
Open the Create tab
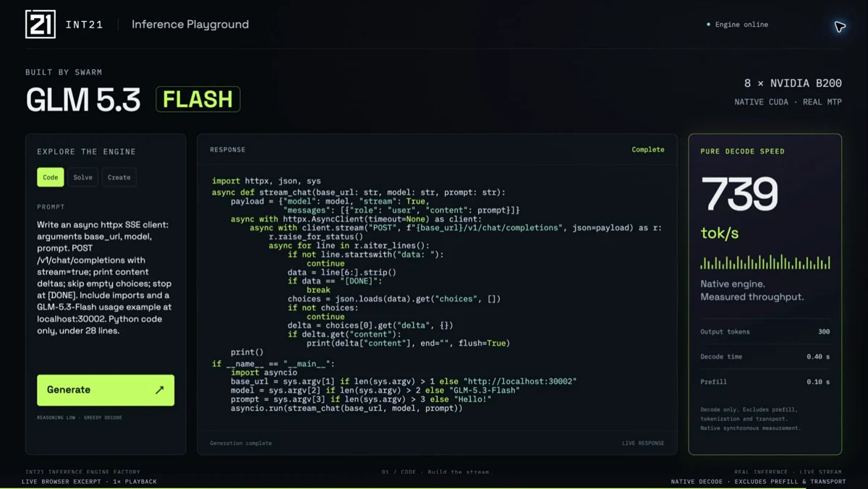pos(119,177)
